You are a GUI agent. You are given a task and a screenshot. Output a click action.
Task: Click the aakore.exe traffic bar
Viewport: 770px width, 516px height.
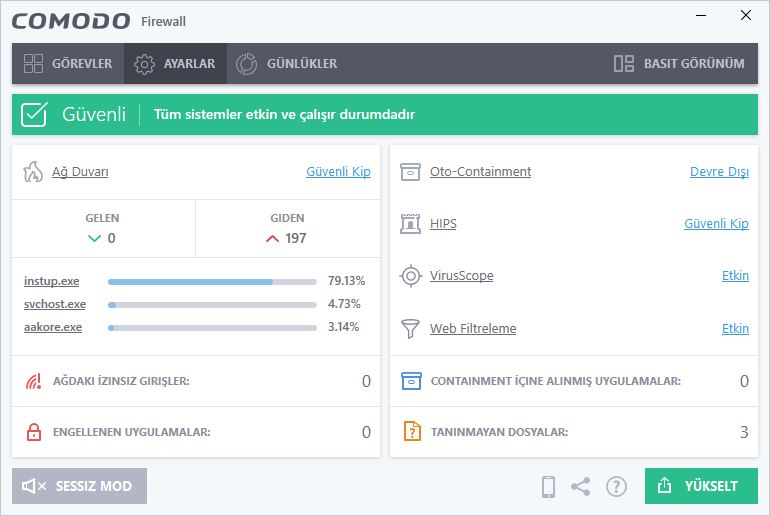pyautogui.click(x=212, y=327)
